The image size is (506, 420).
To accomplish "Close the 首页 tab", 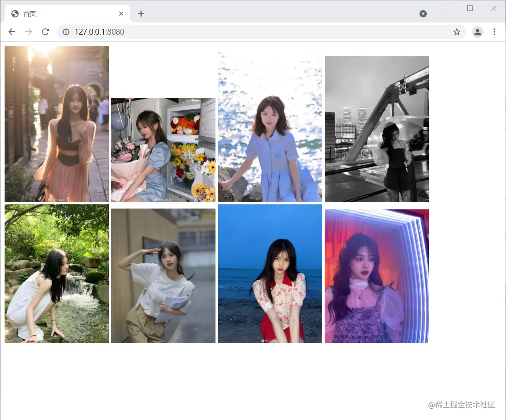I will [x=121, y=13].
